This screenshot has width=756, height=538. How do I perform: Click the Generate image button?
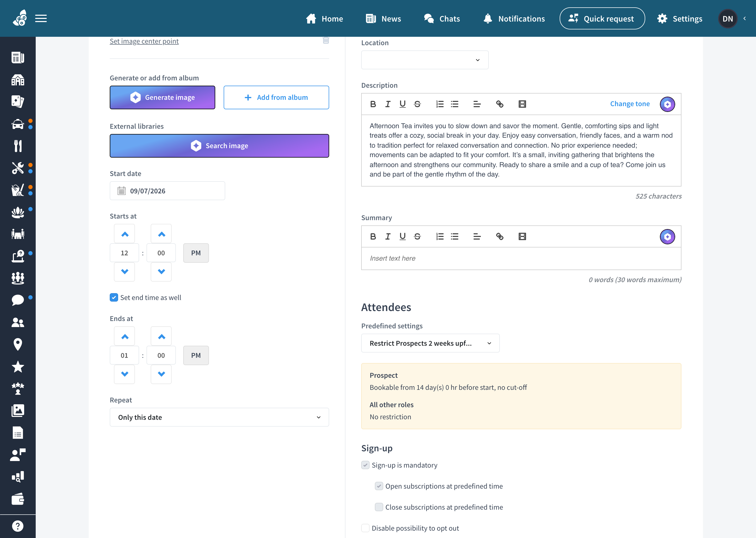(x=162, y=97)
